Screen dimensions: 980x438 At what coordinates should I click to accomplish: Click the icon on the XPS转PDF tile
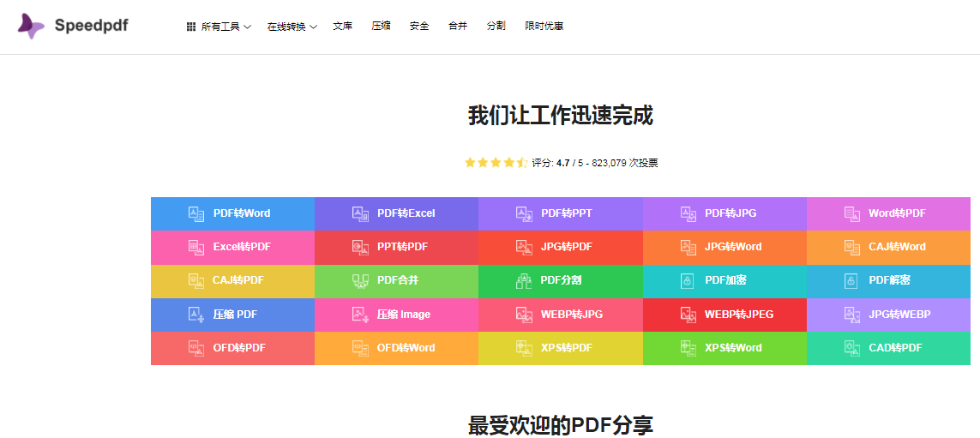[x=524, y=349]
